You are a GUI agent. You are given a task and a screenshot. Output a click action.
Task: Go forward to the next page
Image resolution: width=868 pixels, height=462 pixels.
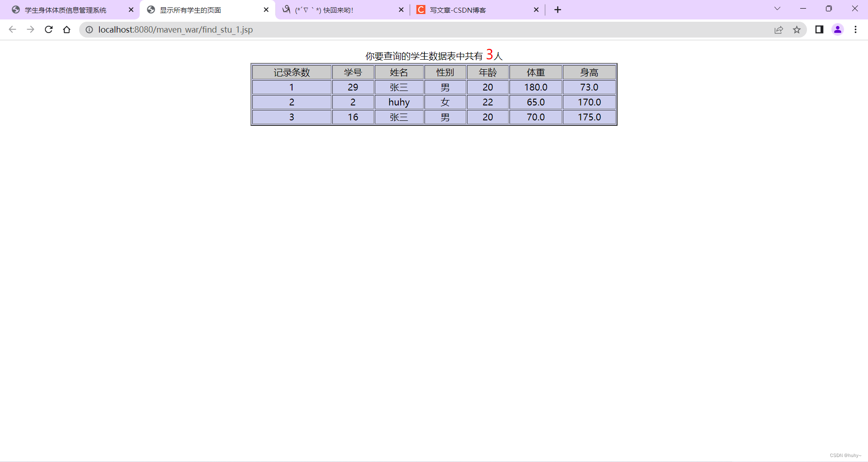pos(30,29)
